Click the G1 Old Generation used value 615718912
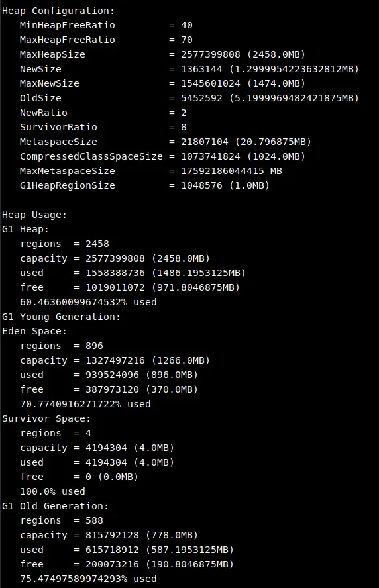This screenshot has width=379, height=588. [x=112, y=550]
